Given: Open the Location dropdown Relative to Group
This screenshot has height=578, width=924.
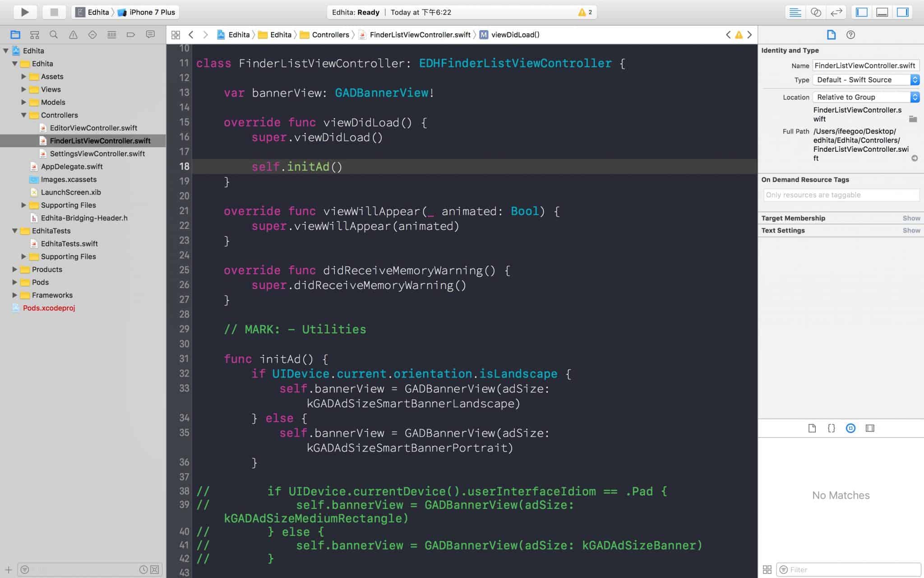Looking at the screenshot, I should pos(866,97).
